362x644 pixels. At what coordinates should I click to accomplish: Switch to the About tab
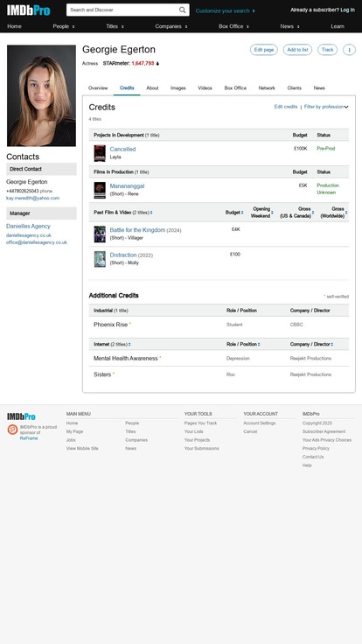click(152, 87)
